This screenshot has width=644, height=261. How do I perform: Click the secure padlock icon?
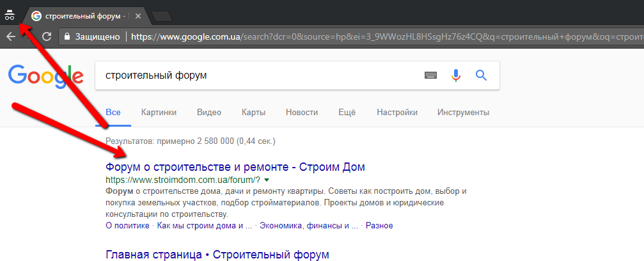(x=67, y=36)
